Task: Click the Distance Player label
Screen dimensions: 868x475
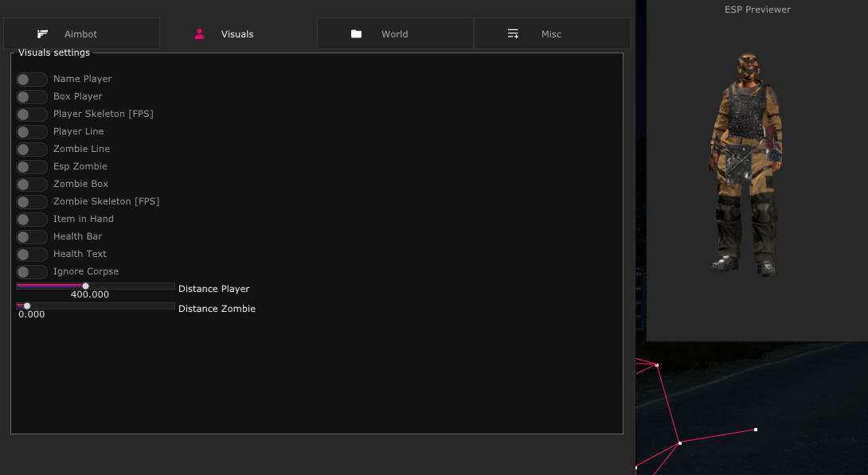Action: pyautogui.click(x=213, y=289)
